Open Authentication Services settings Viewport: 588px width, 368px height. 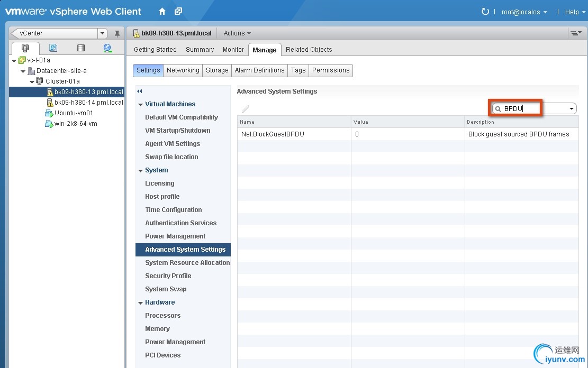point(181,223)
